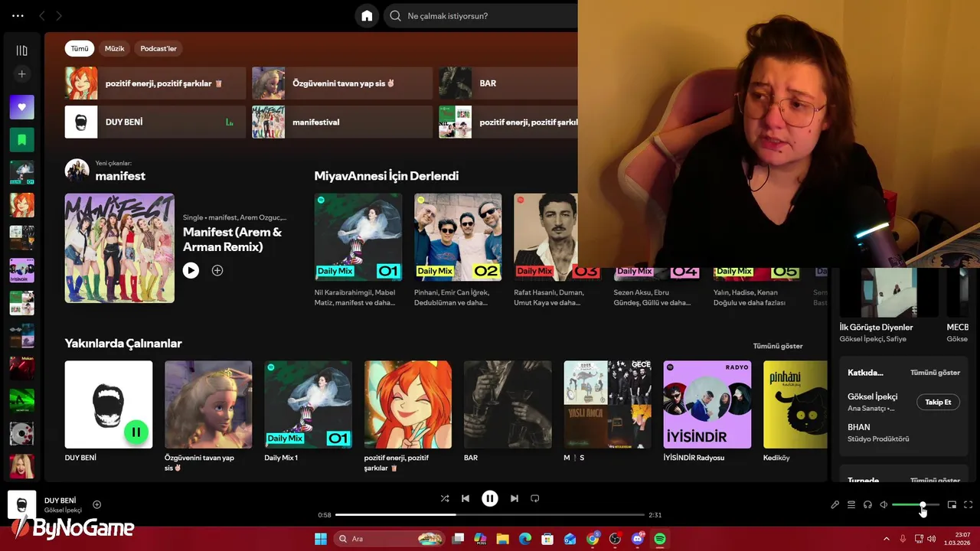980x551 pixels.
Task: Add Manifest remix to library with plus
Action: coord(217,270)
